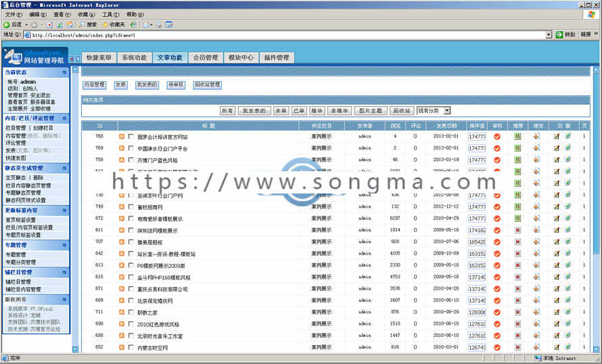Tick the checkbox for 畜牧招商网

(131, 206)
